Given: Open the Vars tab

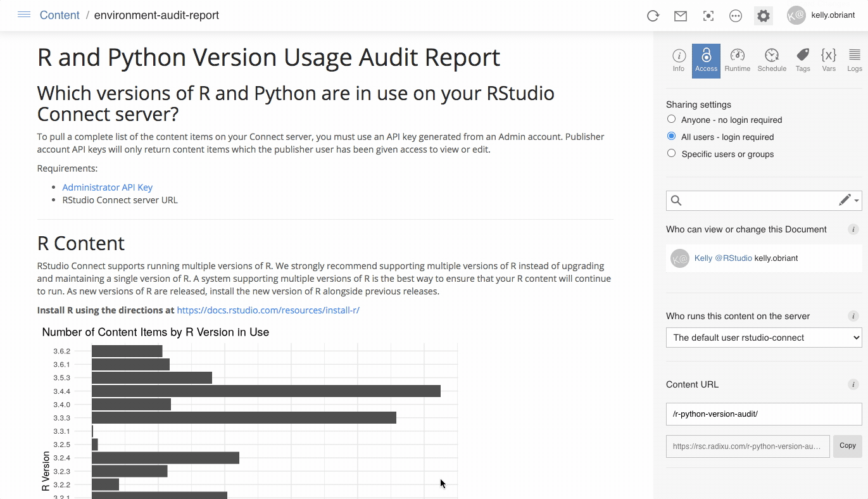Looking at the screenshot, I should click(x=829, y=61).
